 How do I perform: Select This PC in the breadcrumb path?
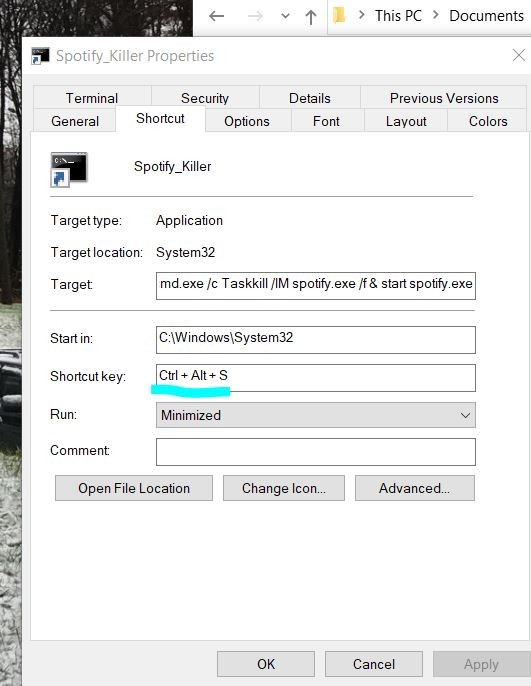[398, 16]
